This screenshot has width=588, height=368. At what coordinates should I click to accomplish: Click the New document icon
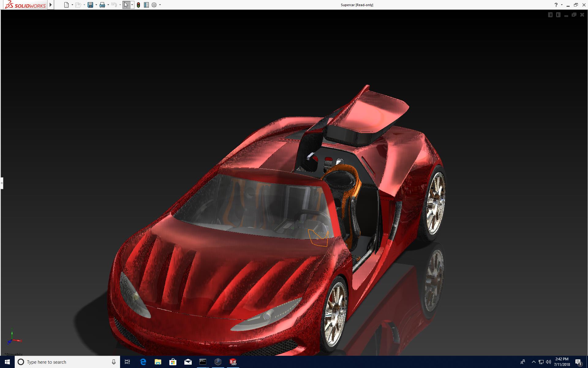(66, 5)
